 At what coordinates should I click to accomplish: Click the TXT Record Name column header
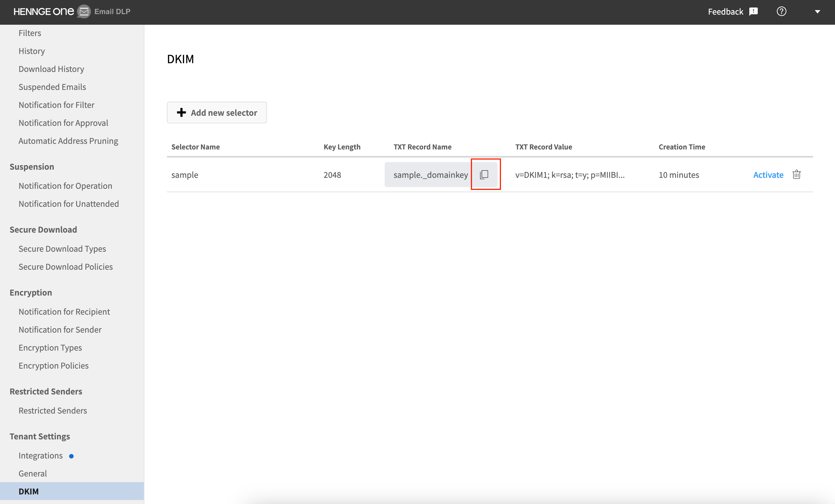pos(423,147)
